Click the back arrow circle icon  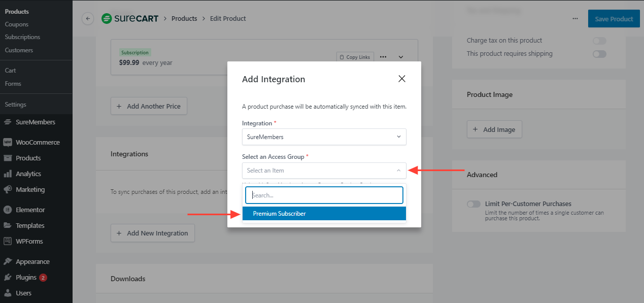[88, 19]
